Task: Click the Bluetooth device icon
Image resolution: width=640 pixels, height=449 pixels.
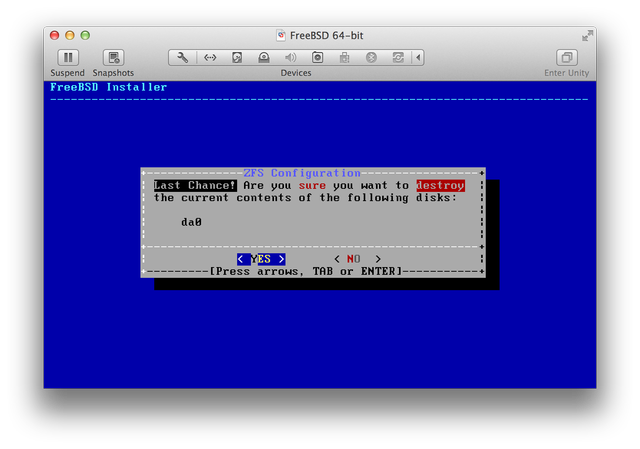Action: point(371,58)
